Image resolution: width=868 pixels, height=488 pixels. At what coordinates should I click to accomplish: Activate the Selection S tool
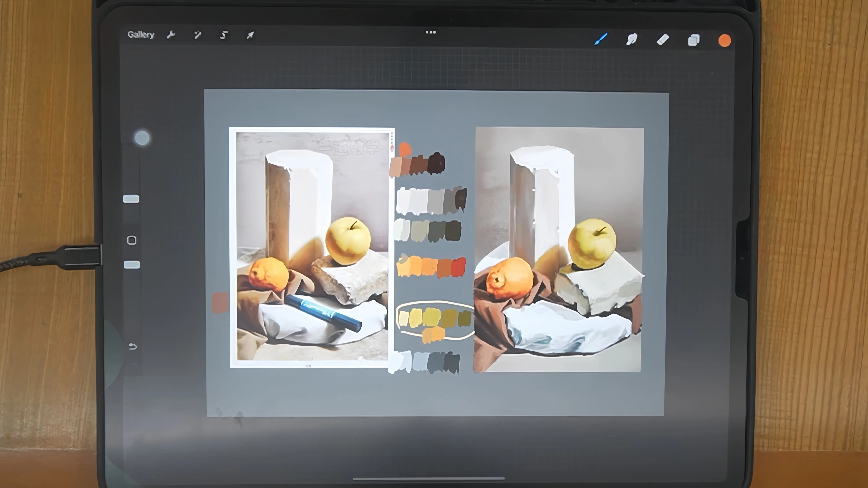pyautogui.click(x=224, y=35)
